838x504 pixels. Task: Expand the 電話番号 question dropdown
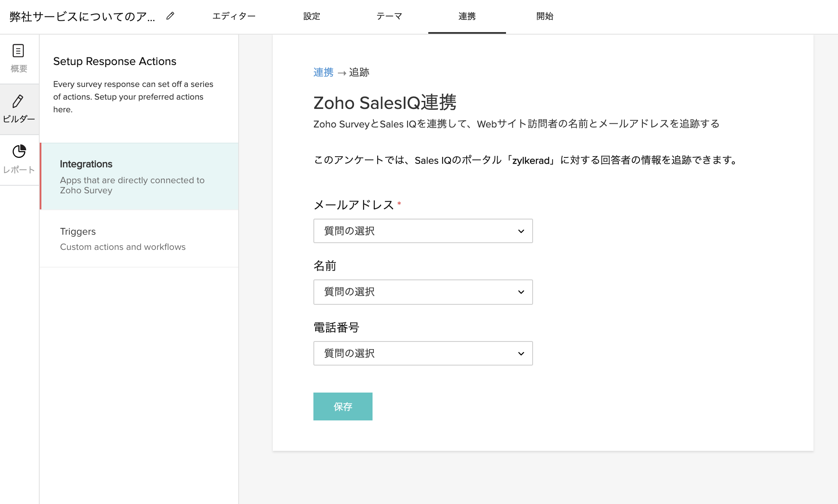pos(422,353)
